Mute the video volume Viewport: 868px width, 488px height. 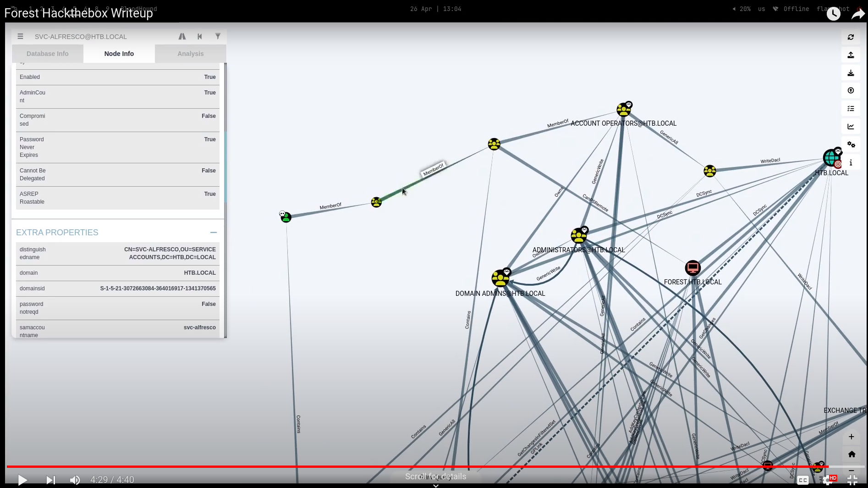point(75,480)
